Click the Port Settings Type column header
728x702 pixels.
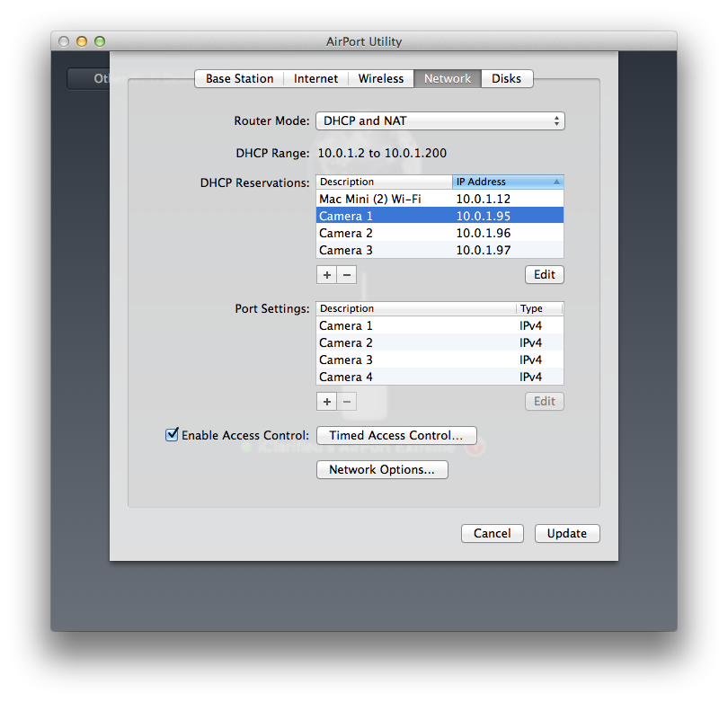[x=539, y=308]
